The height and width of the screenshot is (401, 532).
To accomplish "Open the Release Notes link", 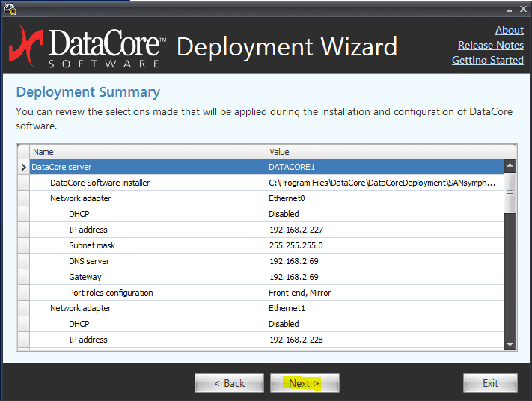I will 490,45.
